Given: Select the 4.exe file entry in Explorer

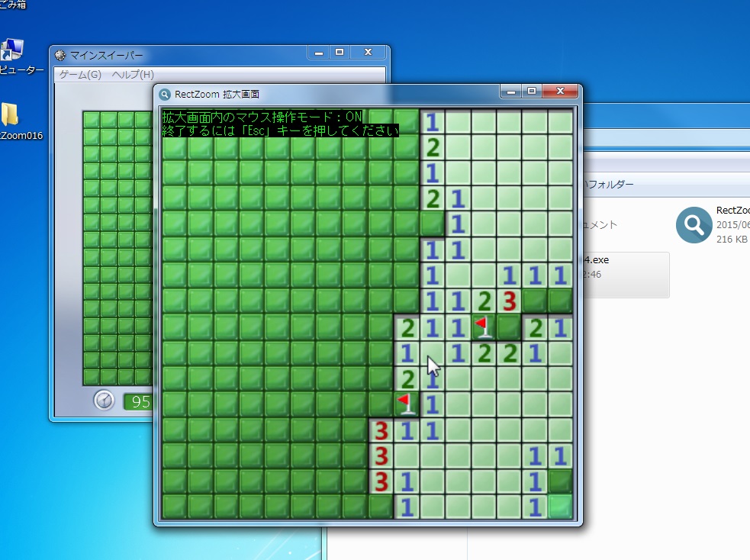Looking at the screenshot, I should (x=626, y=275).
